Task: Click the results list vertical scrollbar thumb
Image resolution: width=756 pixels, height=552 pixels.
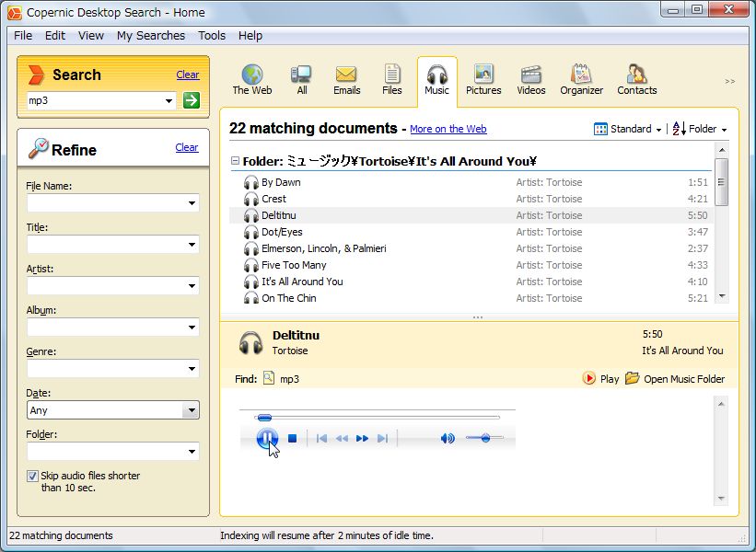Action: pos(721,181)
